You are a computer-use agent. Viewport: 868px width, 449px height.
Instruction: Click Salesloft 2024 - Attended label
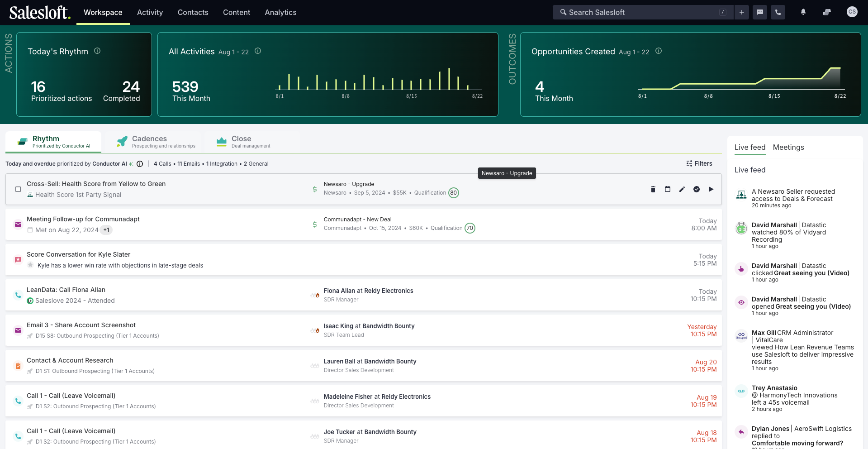[x=75, y=301]
